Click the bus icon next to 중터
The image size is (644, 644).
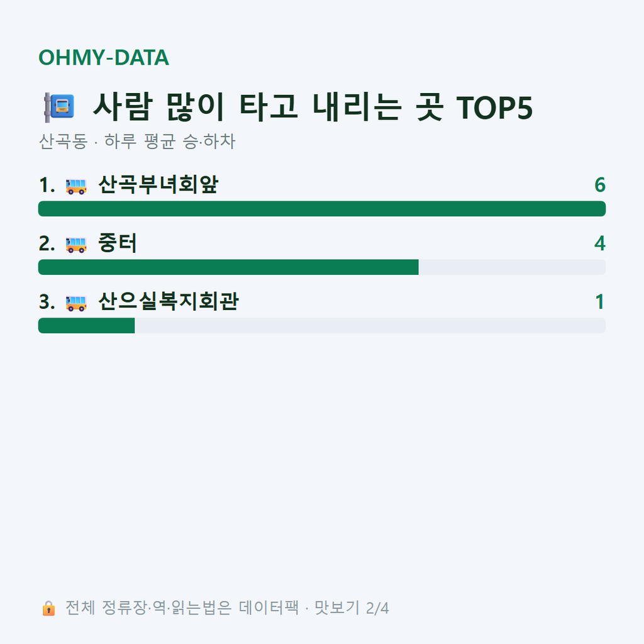76,245
